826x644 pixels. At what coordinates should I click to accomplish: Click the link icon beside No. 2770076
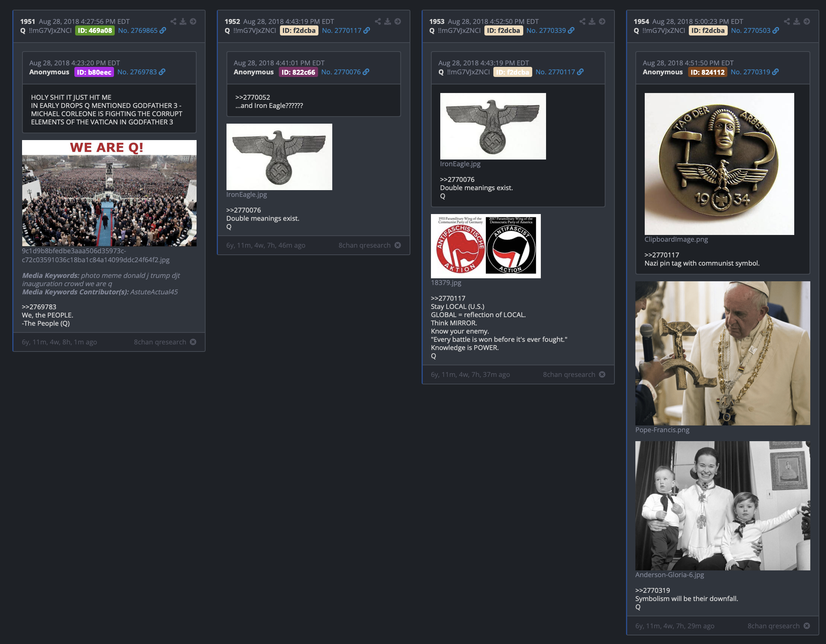pyautogui.click(x=366, y=72)
